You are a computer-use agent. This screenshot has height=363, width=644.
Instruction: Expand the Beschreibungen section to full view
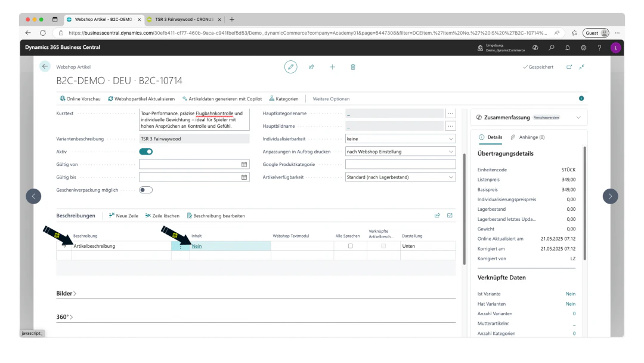click(x=450, y=216)
